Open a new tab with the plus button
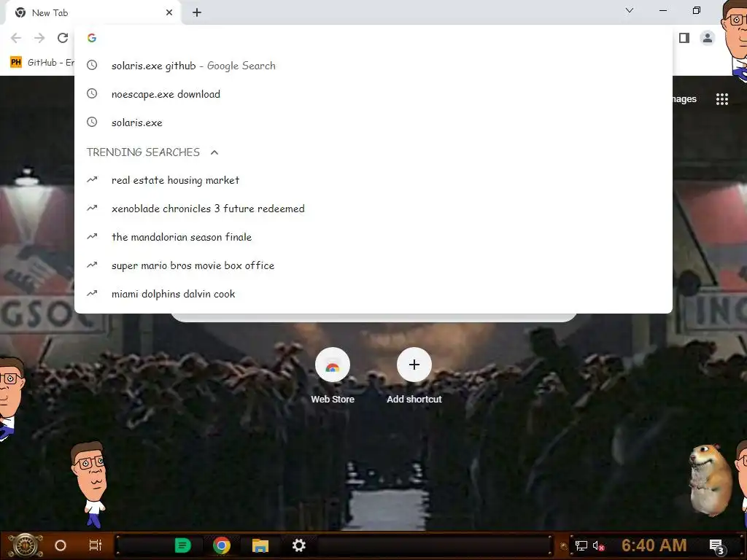The image size is (747, 560). (197, 12)
